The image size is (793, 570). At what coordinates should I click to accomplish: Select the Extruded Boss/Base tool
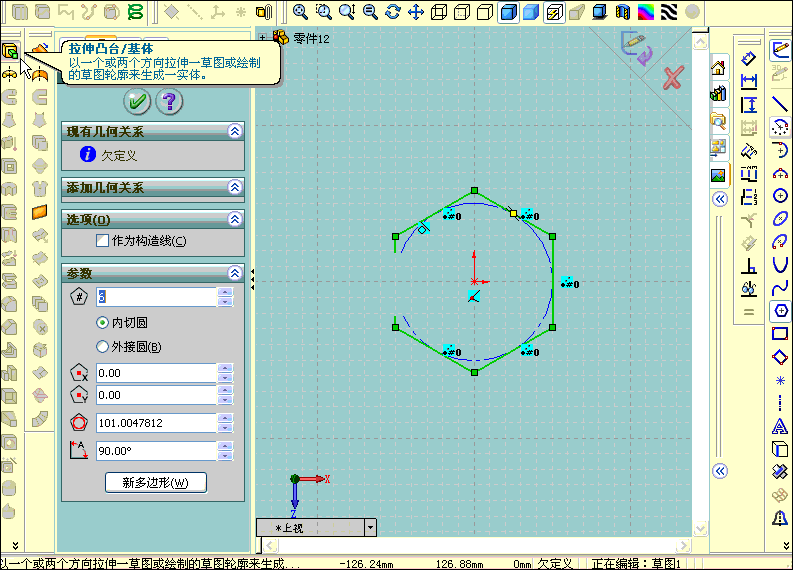10,51
